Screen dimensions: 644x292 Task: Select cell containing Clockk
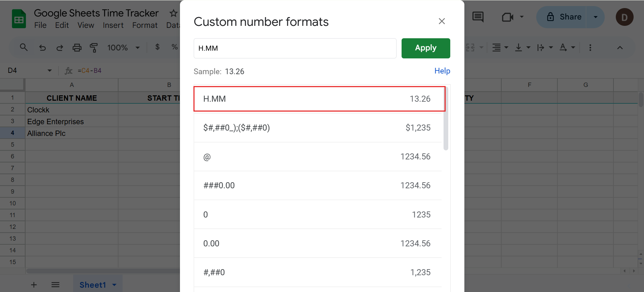(x=72, y=110)
